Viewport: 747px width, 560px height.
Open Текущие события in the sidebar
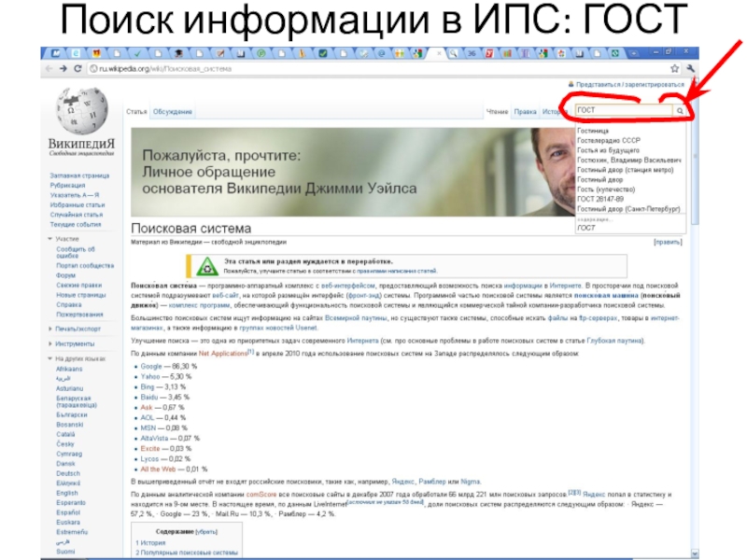pyautogui.click(x=76, y=224)
